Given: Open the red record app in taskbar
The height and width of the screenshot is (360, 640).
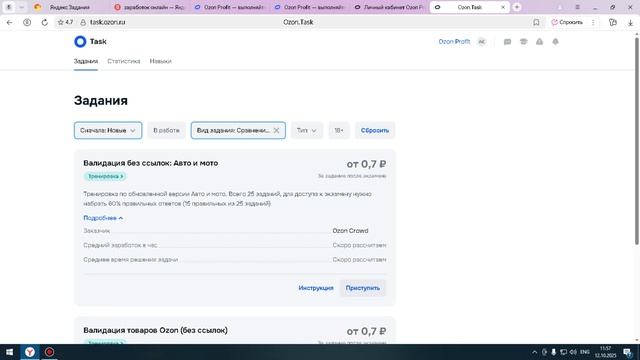Looking at the screenshot, I should tap(49, 352).
